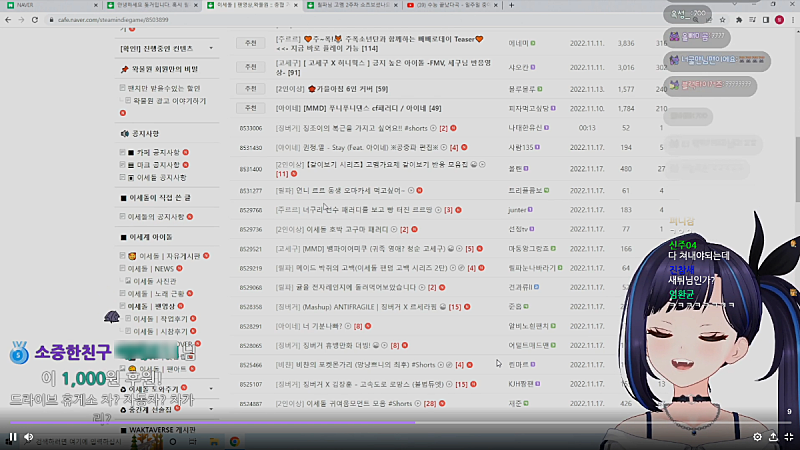The image size is (800, 450).
Task: Open the browser profile avatar icon
Action: tap(779, 19)
